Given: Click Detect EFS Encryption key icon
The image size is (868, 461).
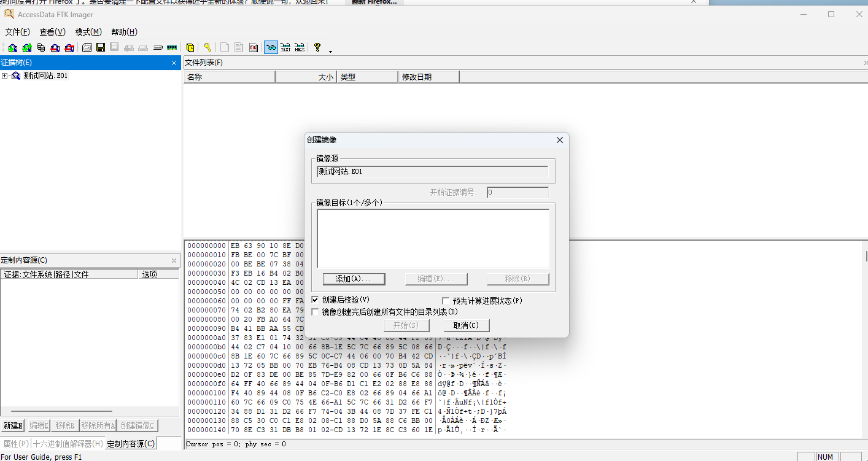Looking at the screenshot, I should (x=207, y=47).
